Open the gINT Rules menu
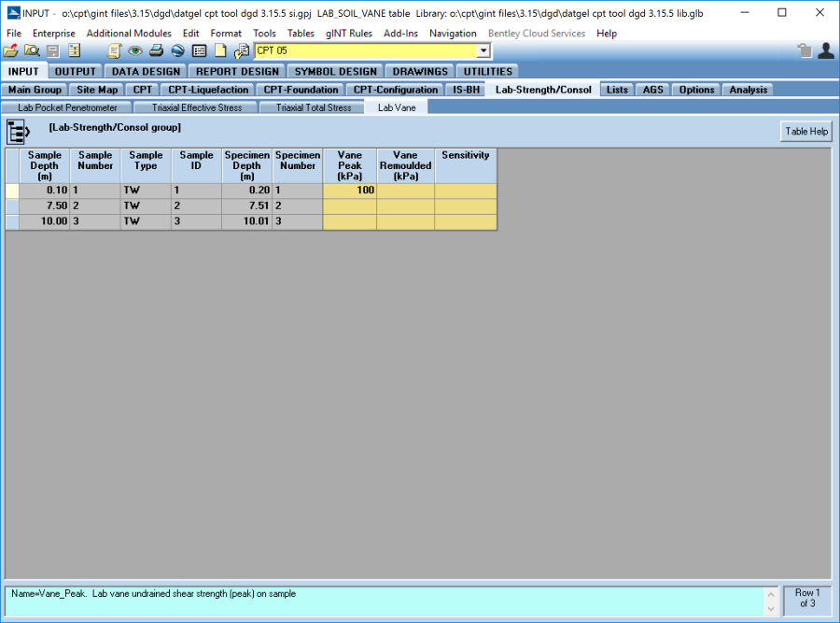This screenshot has width=840, height=623. (348, 33)
